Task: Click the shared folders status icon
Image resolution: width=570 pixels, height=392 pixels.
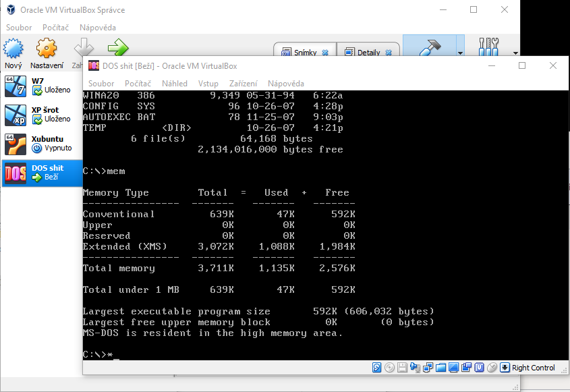Action: click(440, 368)
